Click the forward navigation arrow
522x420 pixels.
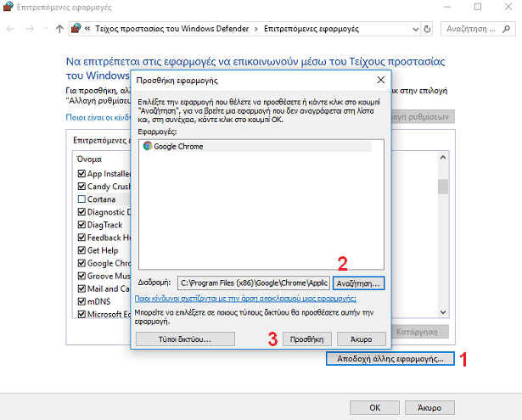[x=30, y=29]
